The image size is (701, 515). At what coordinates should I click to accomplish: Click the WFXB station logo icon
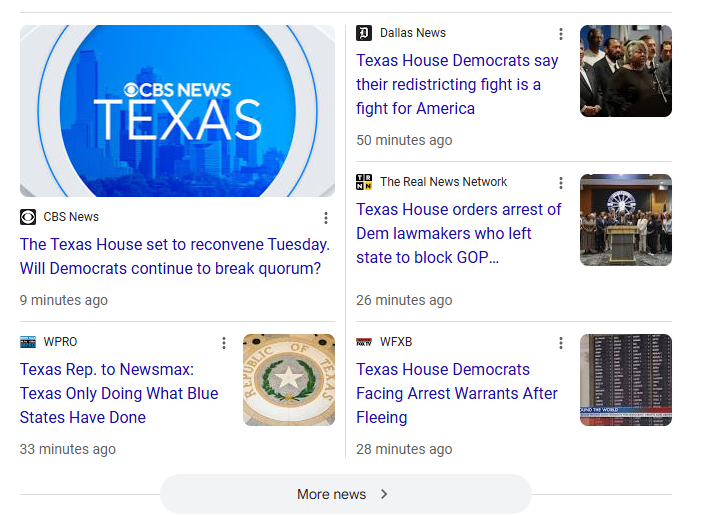[364, 342]
